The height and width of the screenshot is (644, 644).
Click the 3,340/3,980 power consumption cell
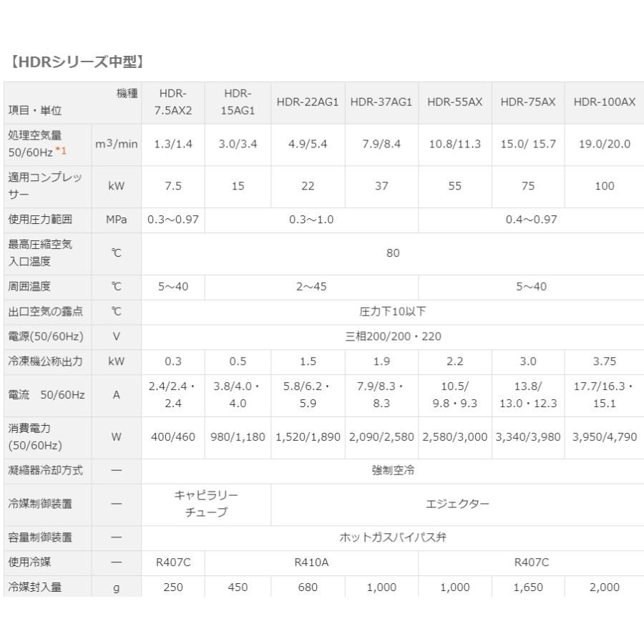click(x=528, y=437)
